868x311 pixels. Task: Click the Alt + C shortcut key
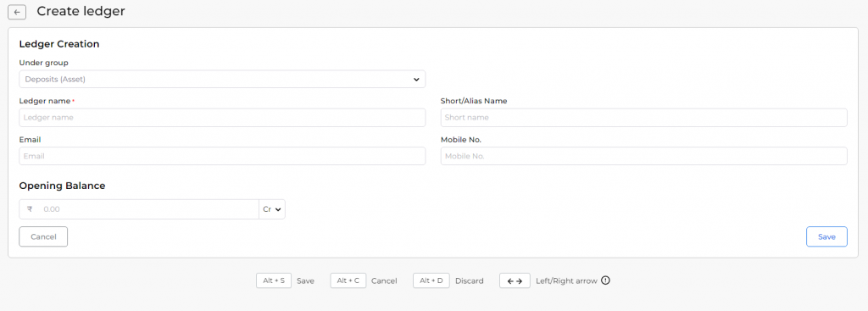[x=348, y=280]
